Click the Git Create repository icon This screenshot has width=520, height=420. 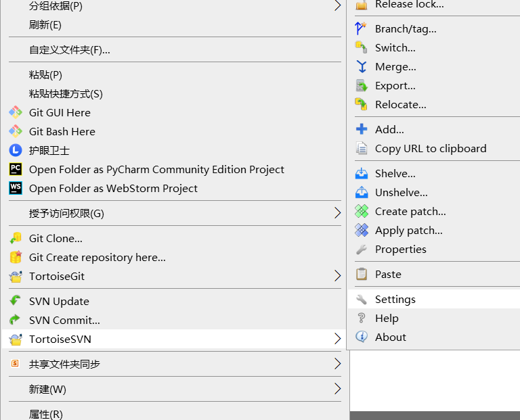(x=16, y=257)
